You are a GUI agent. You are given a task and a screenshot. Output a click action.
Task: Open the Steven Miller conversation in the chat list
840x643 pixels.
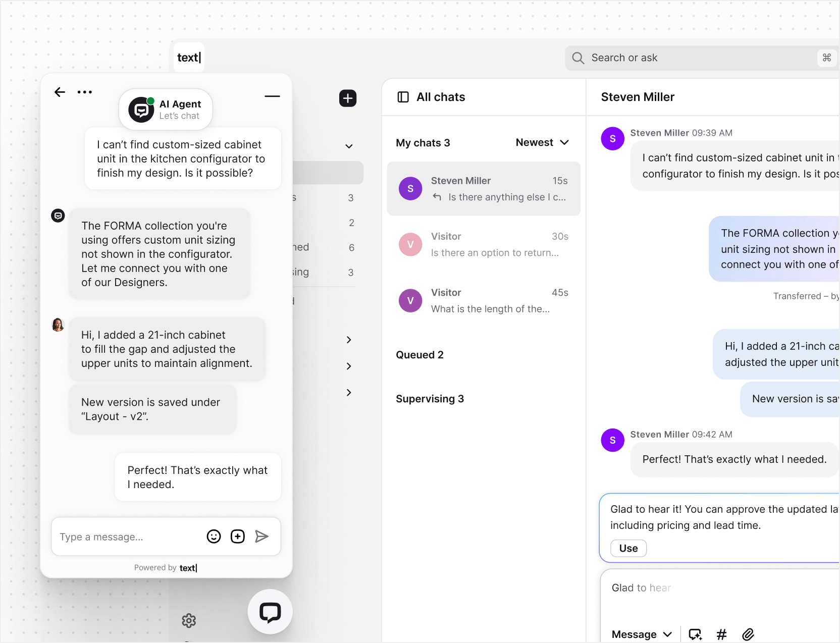(x=483, y=189)
